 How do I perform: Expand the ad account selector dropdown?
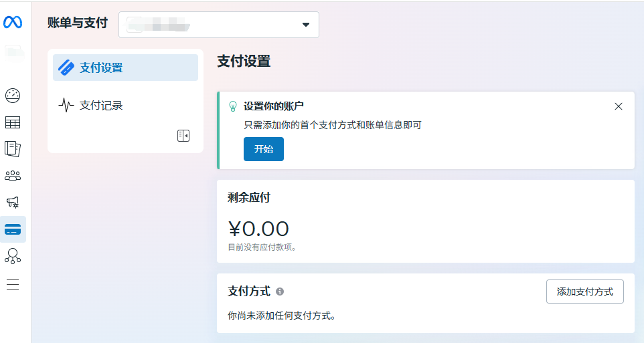[218, 25]
